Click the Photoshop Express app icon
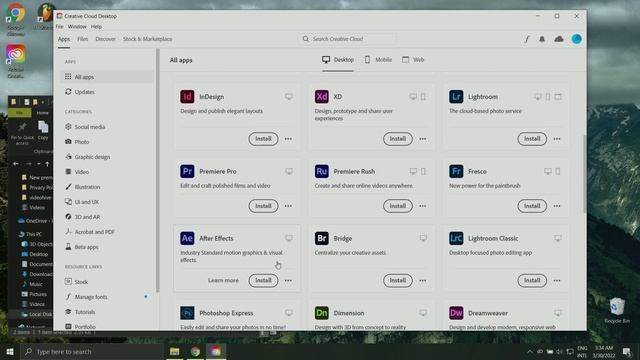The width and height of the screenshot is (640, 360). pos(187,313)
